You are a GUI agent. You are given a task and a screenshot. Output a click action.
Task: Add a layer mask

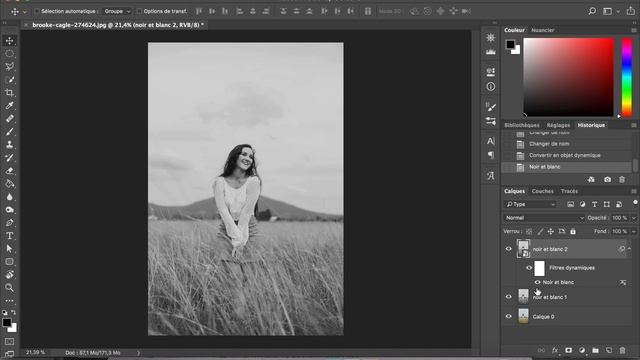coord(568,351)
